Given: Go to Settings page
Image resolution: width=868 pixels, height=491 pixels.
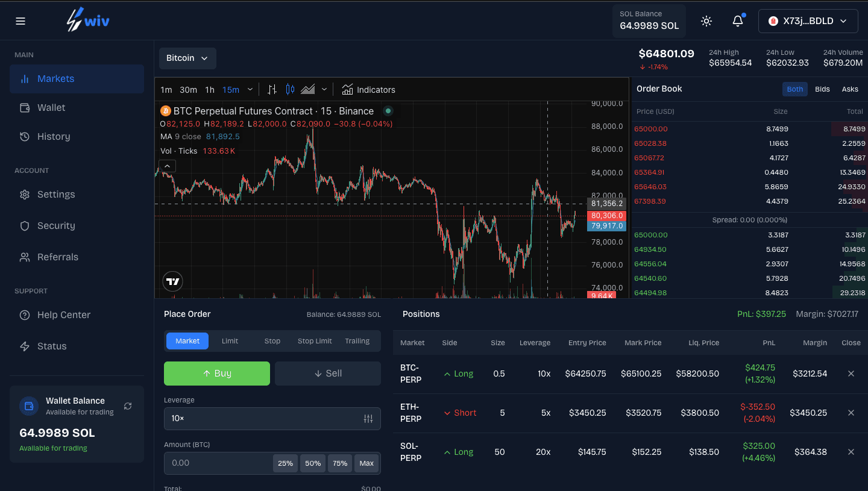Looking at the screenshot, I should tap(77, 195).
